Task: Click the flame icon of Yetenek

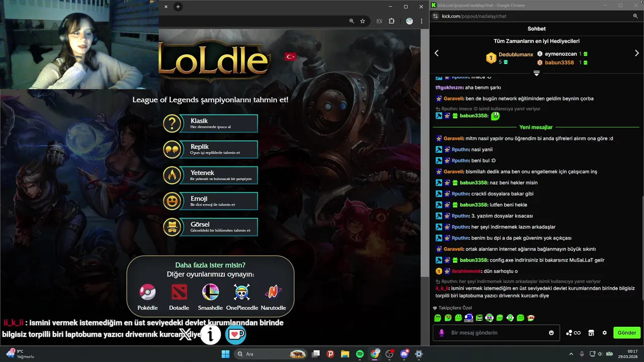Action: point(173,175)
